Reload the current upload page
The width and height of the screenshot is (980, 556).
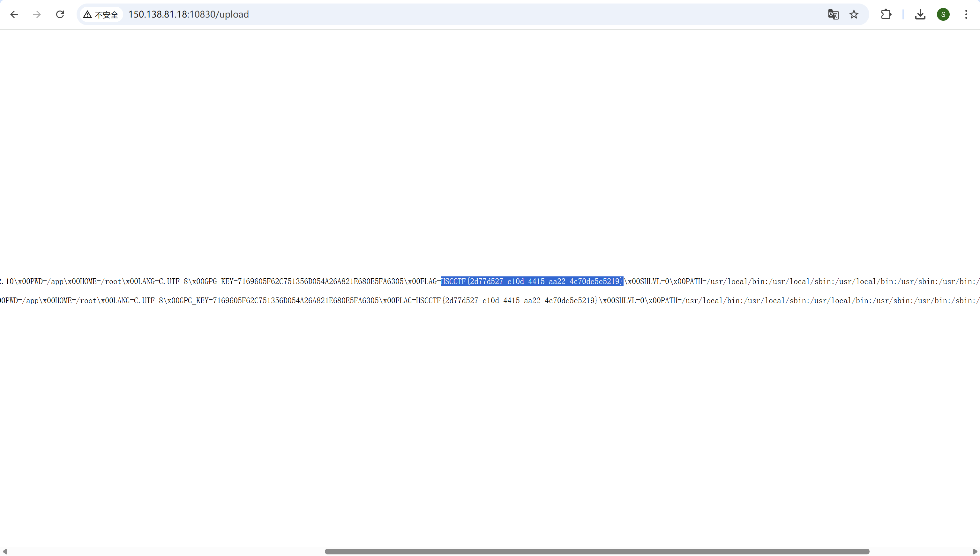pos(60,14)
